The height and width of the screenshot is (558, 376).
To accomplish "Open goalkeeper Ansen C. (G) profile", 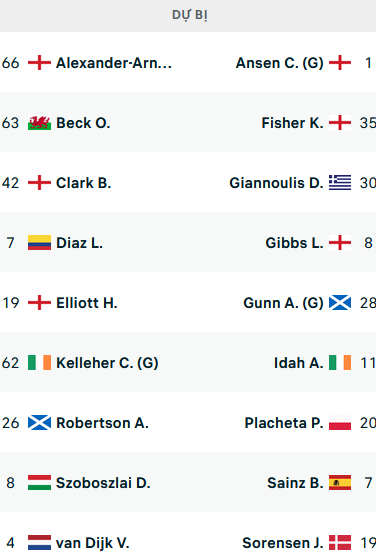I will [280, 63].
